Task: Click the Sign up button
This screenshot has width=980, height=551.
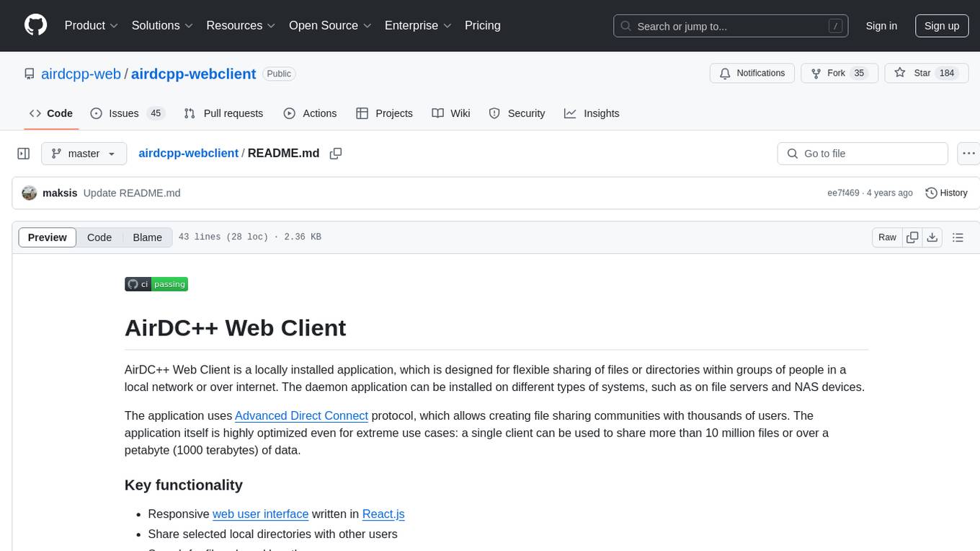Action: point(942,26)
